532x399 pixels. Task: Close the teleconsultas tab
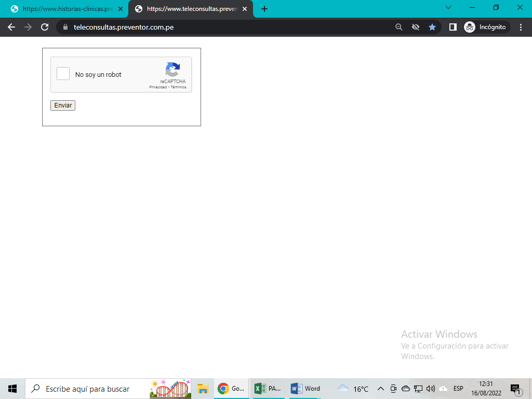point(245,9)
